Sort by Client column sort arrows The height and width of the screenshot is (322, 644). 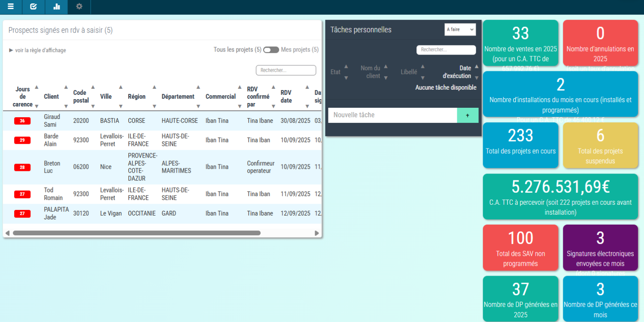(x=66, y=97)
